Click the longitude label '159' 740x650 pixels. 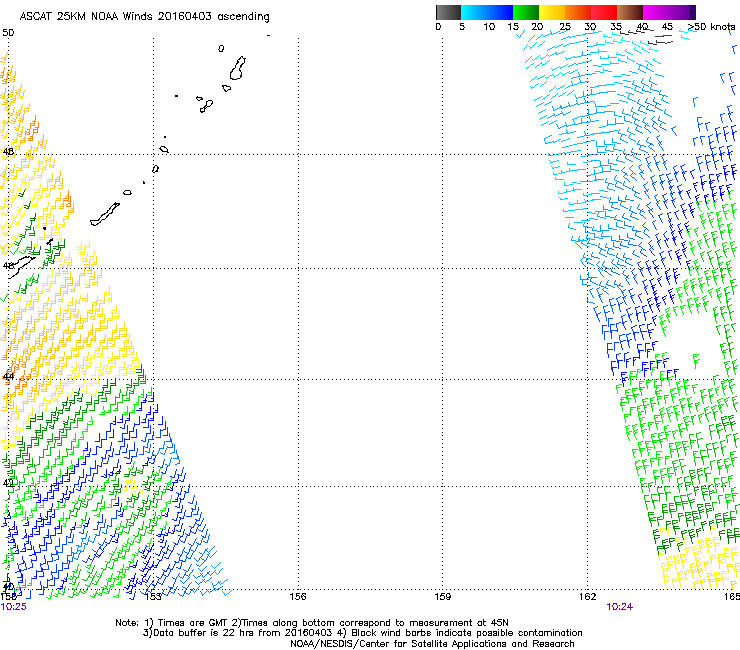click(443, 597)
